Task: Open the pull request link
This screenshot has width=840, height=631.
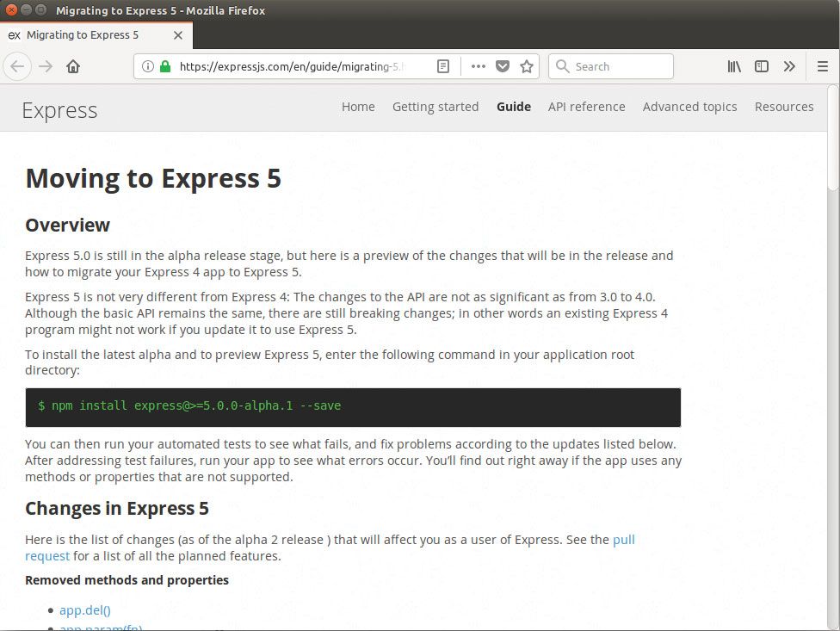Action: click(x=625, y=539)
